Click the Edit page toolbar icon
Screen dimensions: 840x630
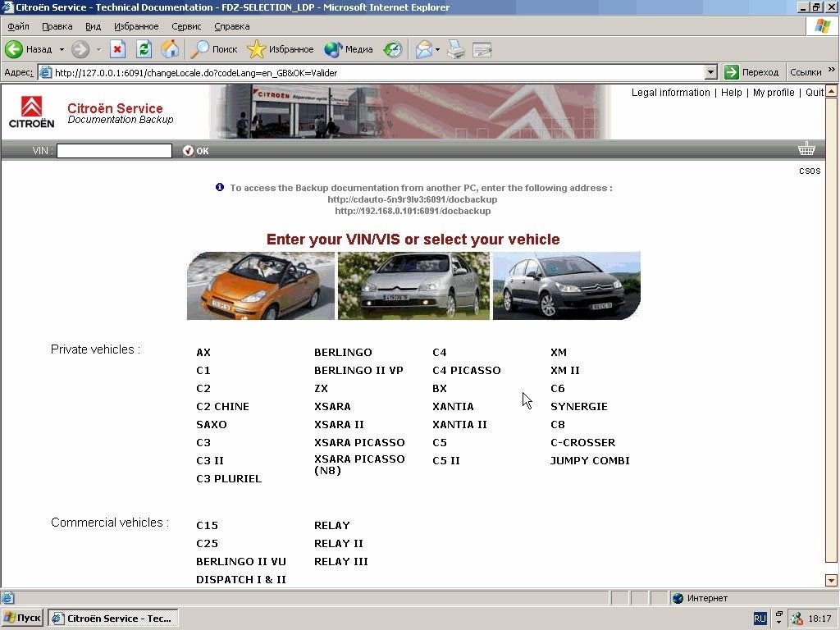point(482,50)
